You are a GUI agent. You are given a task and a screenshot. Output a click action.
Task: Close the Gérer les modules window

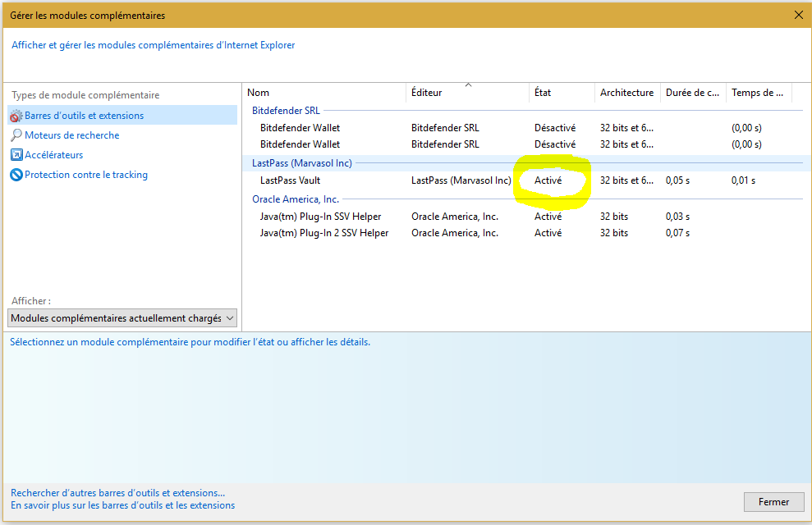(x=798, y=15)
